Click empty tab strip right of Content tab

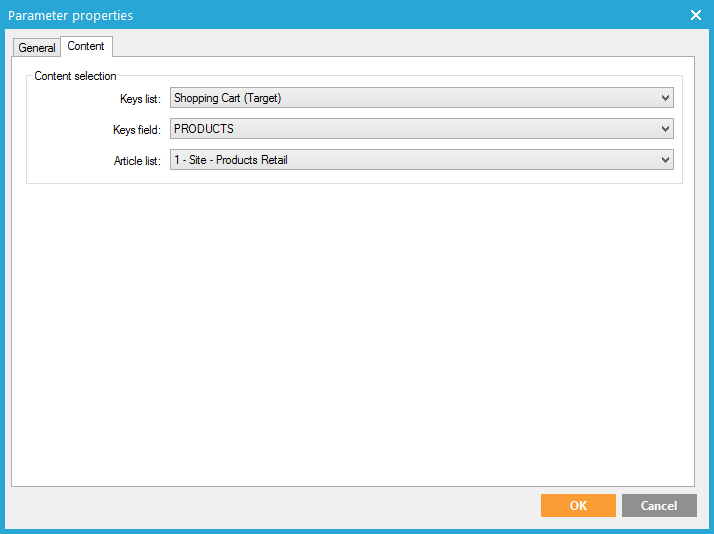point(400,46)
